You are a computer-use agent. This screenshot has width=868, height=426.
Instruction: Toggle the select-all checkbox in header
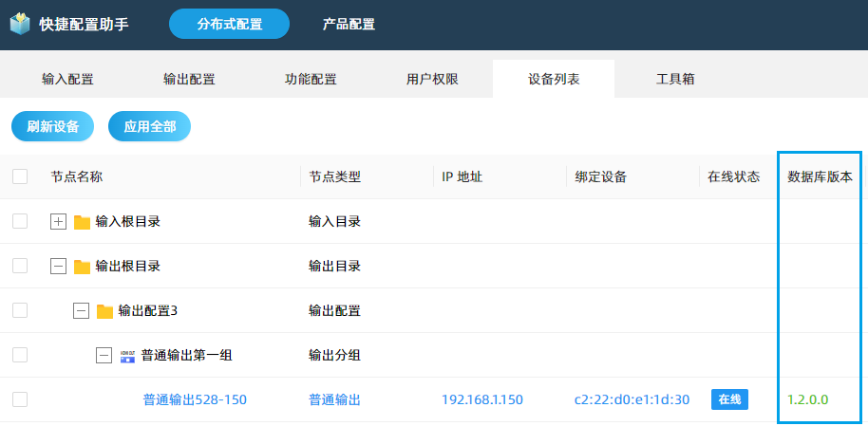(20, 176)
